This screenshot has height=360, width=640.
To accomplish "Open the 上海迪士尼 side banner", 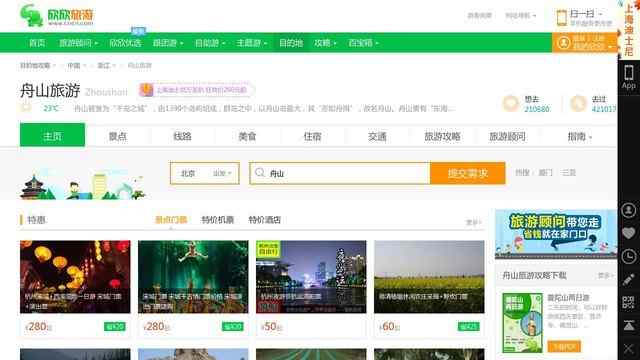I will 629,29.
